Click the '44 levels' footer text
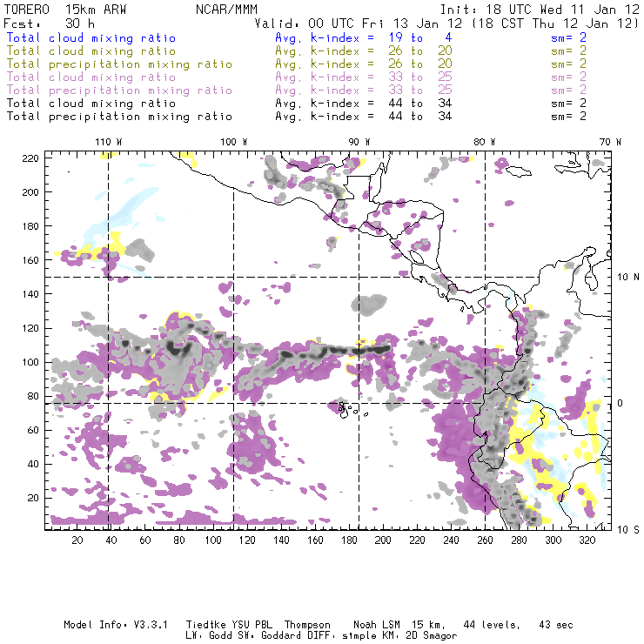 pyautogui.click(x=492, y=625)
